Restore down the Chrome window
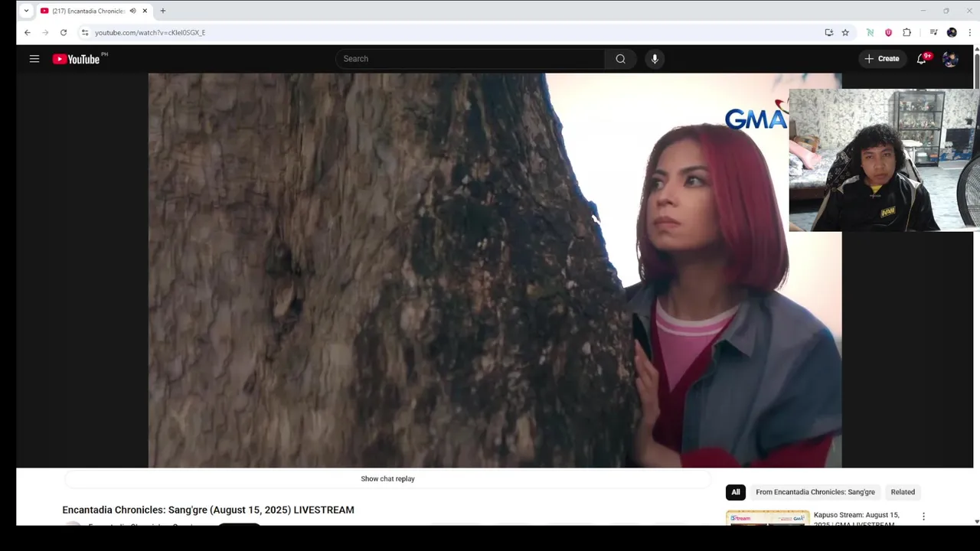This screenshot has height=551, width=980. point(946,11)
